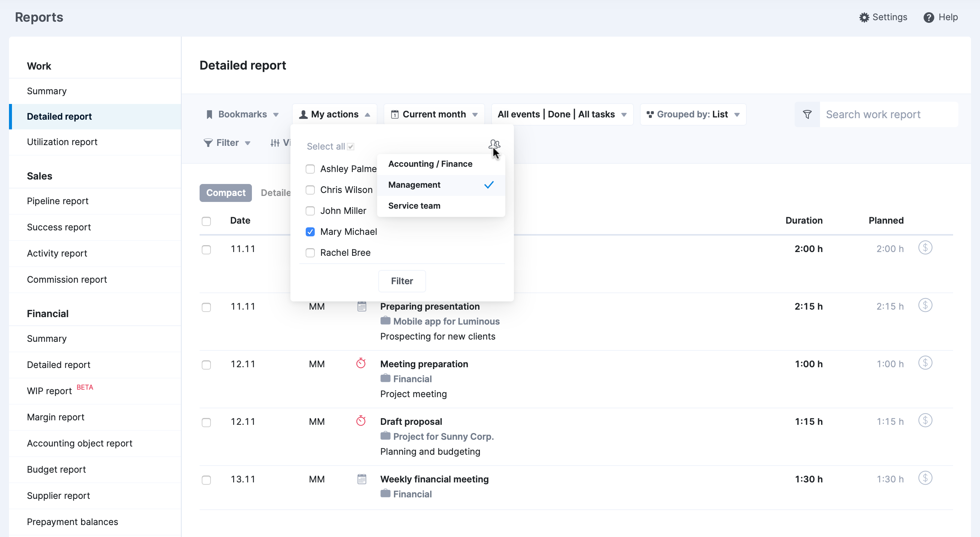Select the 12.11 Meeting preparation row checkbox
The width and height of the screenshot is (980, 537).
click(x=206, y=365)
